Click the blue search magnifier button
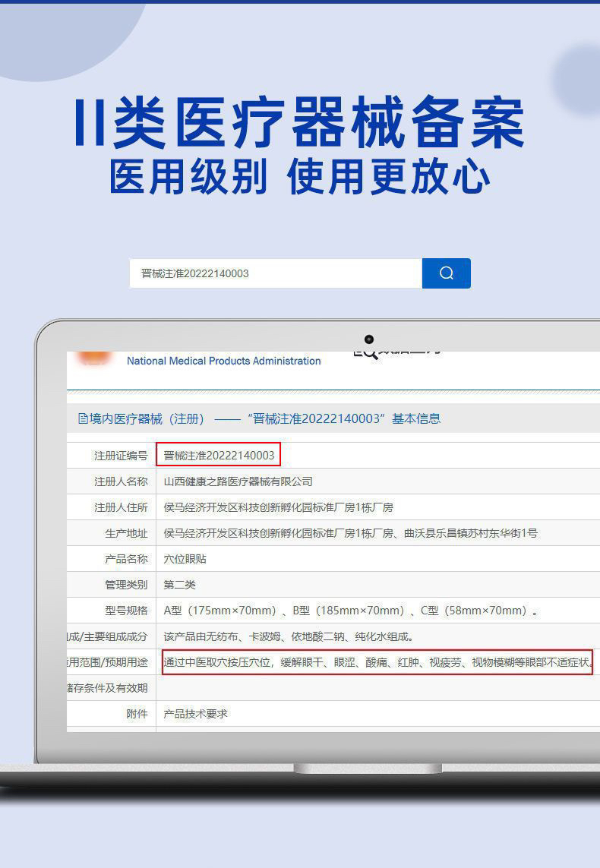The width and height of the screenshot is (600, 868). (446, 273)
